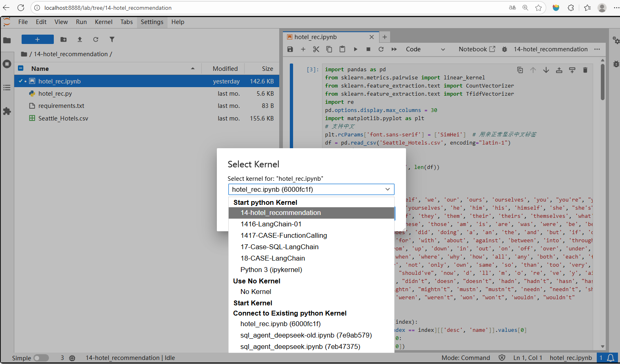Viewport: 620px width, 364px height.
Task: Choose 1416-LangChain-01 kernel option
Action: (x=311, y=224)
